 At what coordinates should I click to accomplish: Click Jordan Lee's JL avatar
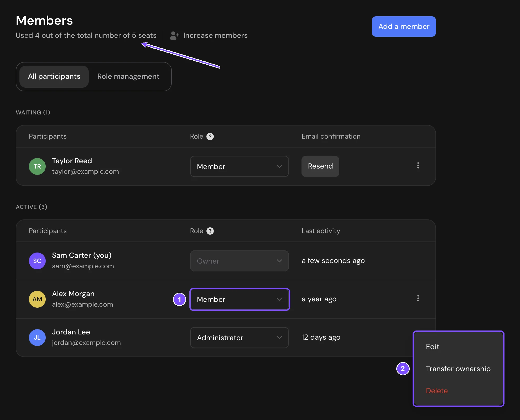pos(37,338)
